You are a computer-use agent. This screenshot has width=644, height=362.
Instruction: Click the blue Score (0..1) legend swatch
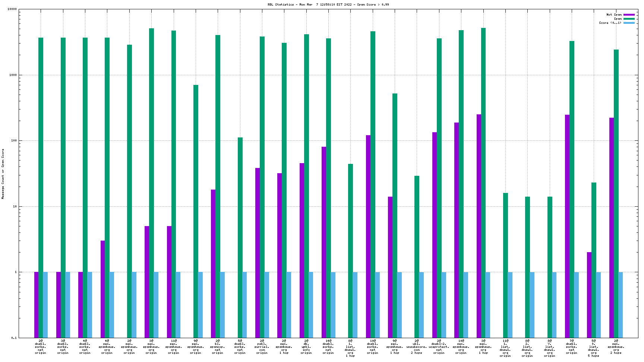pyautogui.click(x=629, y=23)
